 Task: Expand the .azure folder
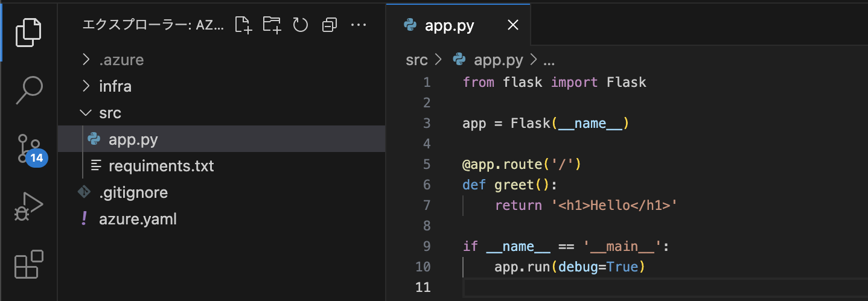[x=222, y=60]
